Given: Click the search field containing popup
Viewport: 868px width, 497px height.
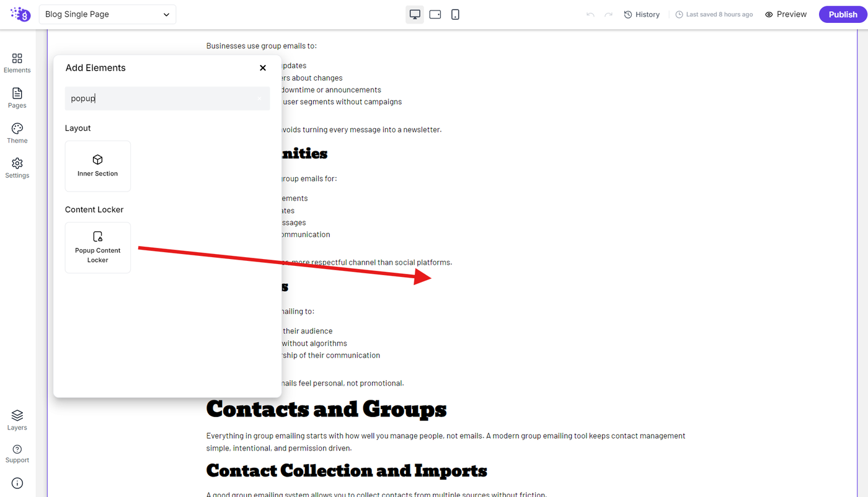Looking at the screenshot, I should click(167, 99).
